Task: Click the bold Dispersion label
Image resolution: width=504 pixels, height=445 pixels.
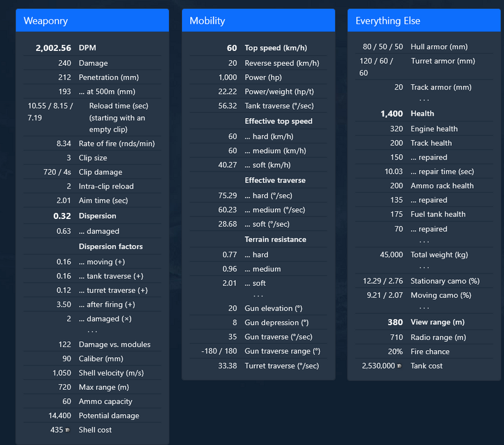Action: point(97,216)
